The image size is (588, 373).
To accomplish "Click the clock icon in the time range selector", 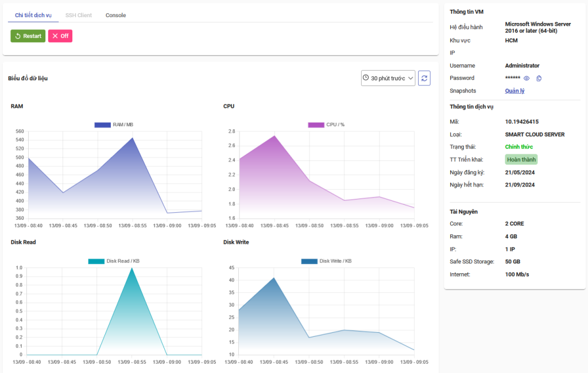I will (366, 77).
